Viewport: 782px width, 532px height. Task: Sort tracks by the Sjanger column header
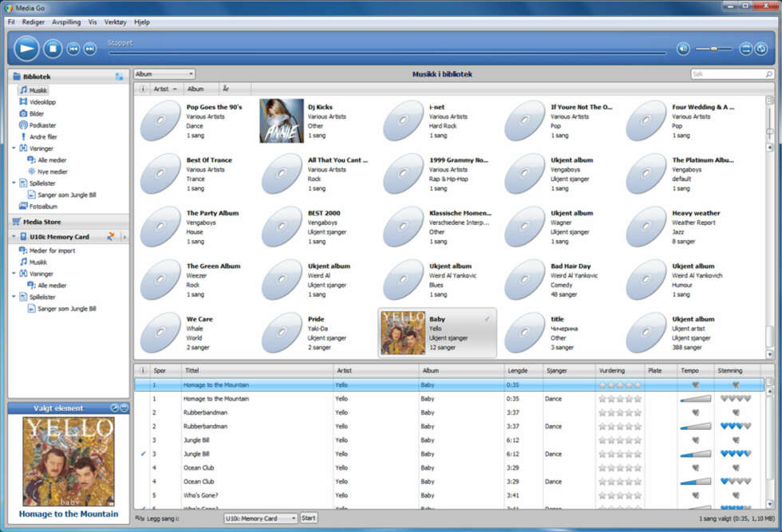pyautogui.click(x=568, y=370)
